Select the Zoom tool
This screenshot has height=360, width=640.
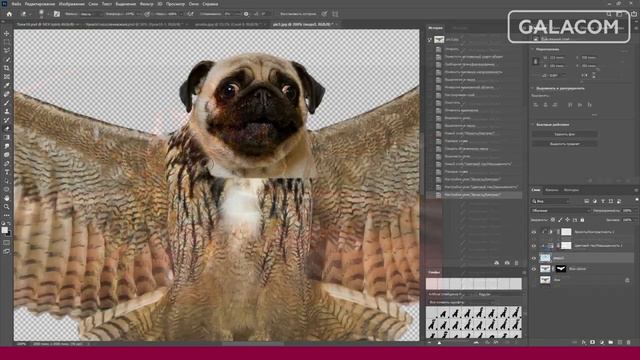coord(7,207)
